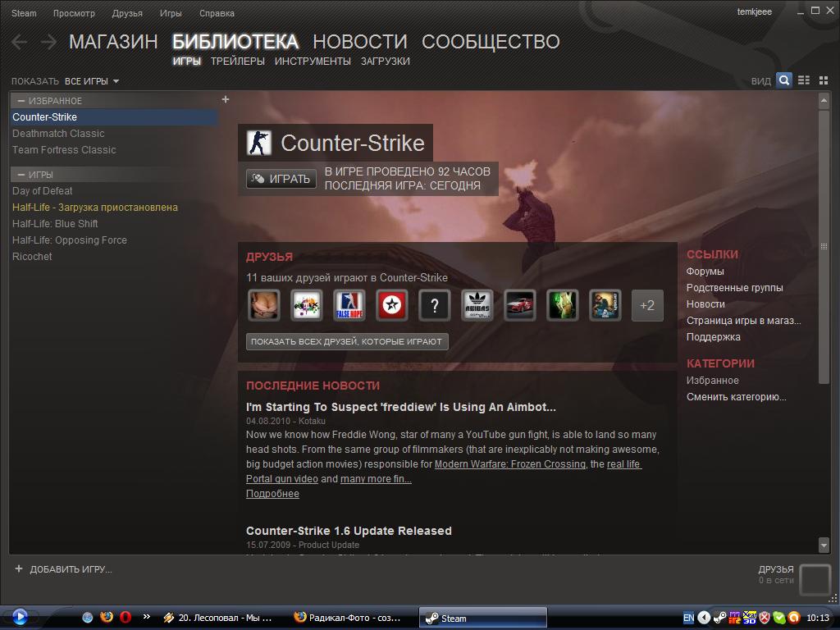Screen dimensions: 840x630
Task: Switch to the ИНСТРУМЕНТЫ sub-tab
Action: [313, 61]
